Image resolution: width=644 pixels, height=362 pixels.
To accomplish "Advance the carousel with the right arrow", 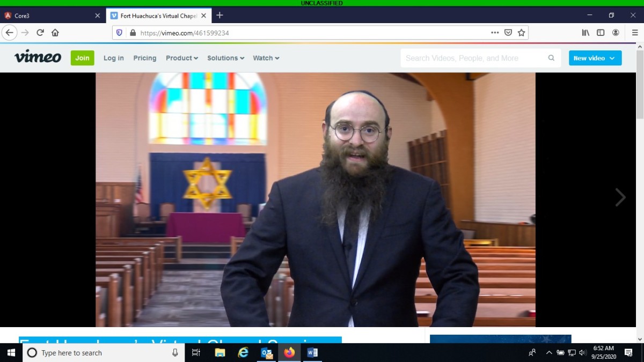I will pyautogui.click(x=620, y=197).
